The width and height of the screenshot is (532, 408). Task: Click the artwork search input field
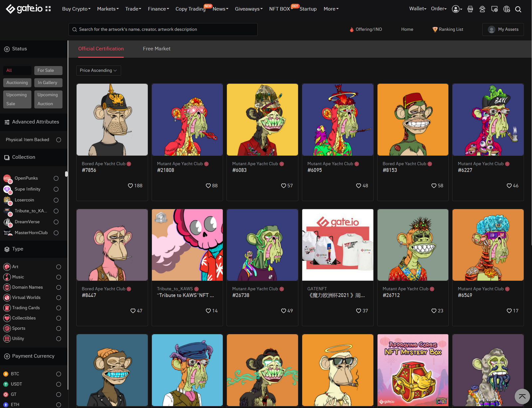pyautogui.click(x=163, y=30)
